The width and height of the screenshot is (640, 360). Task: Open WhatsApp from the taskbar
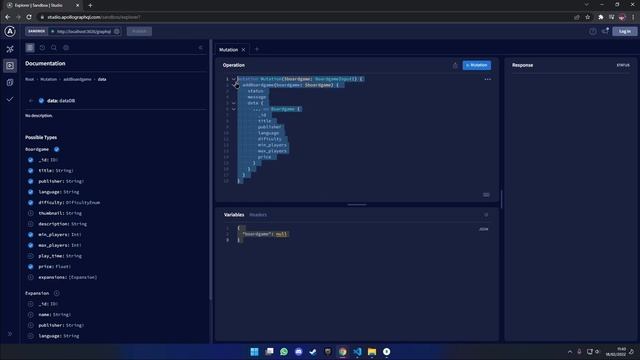click(x=284, y=351)
